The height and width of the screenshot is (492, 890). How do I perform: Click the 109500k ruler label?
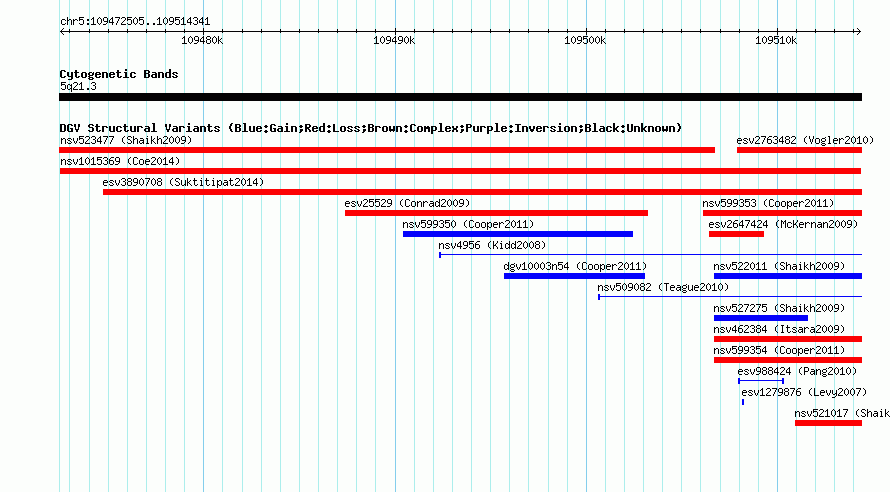585,40
